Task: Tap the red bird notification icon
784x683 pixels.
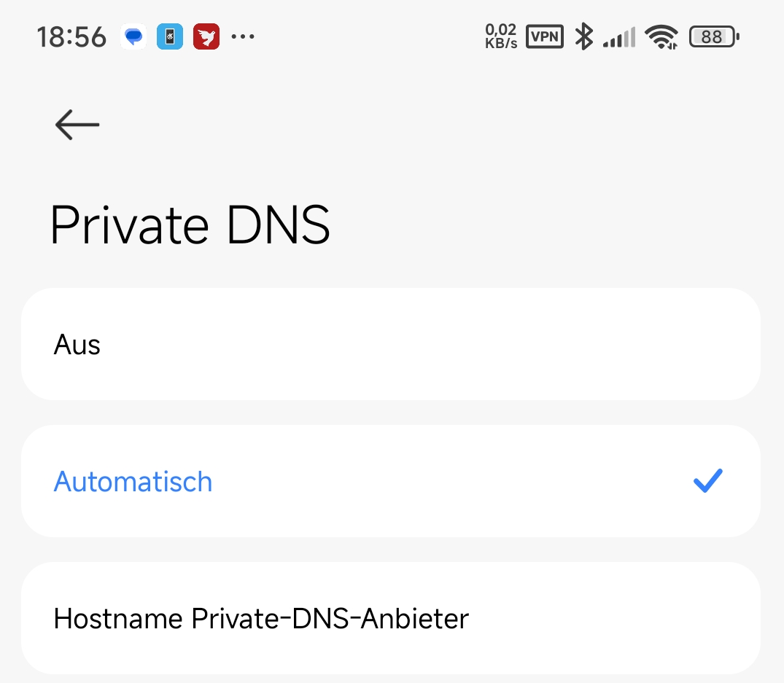Action: click(x=206, y=36)
